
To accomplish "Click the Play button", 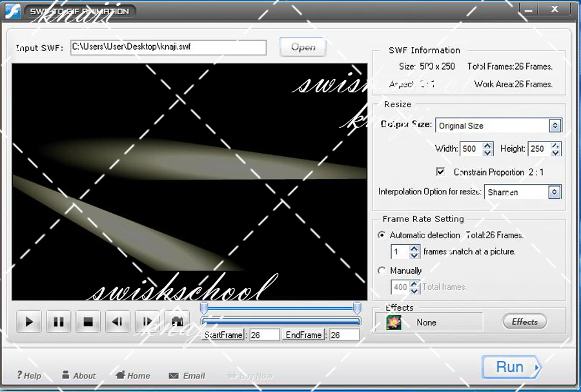I will click(29, 321).
